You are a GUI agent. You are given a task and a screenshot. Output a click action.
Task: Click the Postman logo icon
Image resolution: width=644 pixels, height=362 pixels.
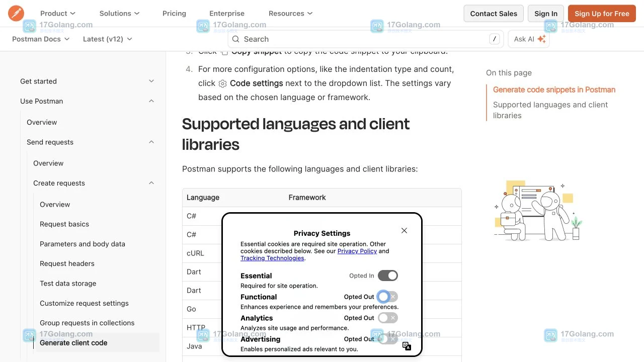16,13
